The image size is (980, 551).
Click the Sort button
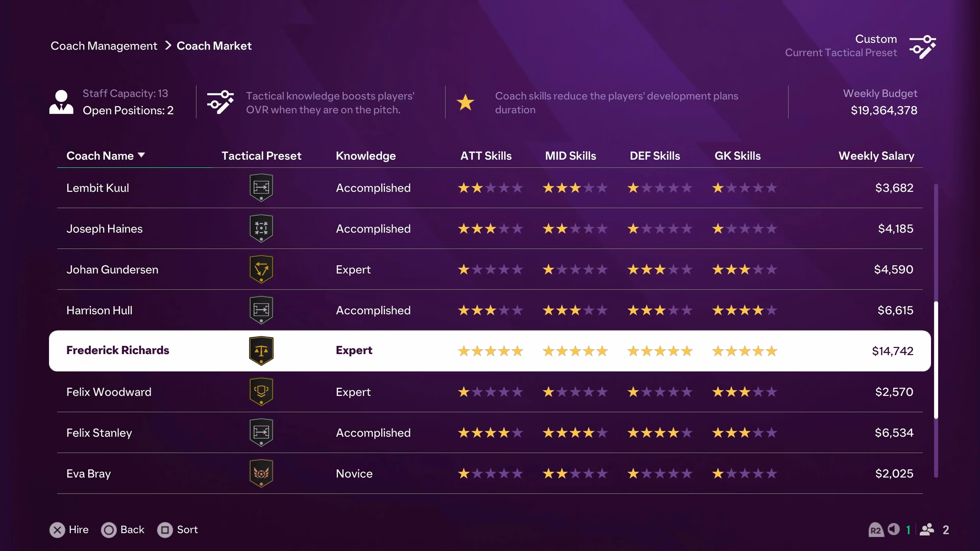click(178, 530)
